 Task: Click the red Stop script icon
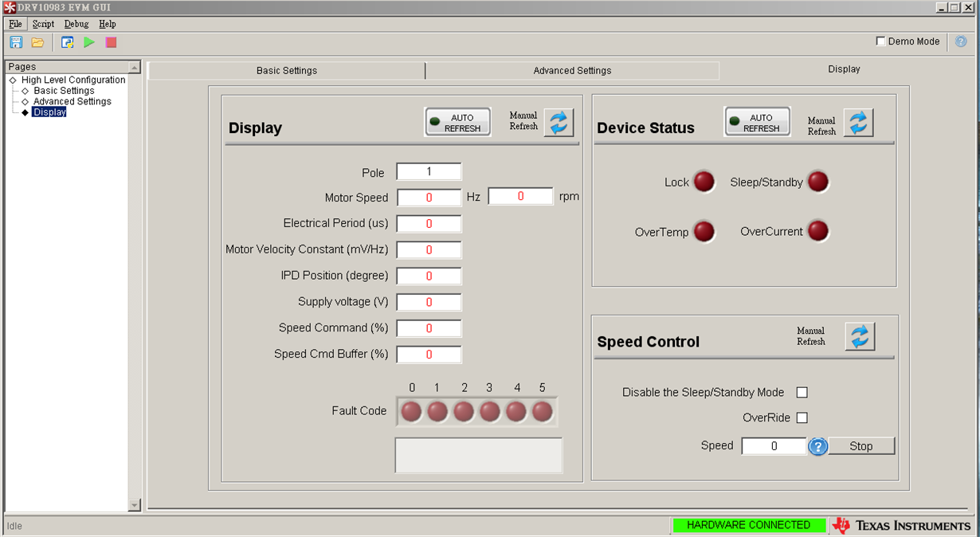click(x=111, y=42)
